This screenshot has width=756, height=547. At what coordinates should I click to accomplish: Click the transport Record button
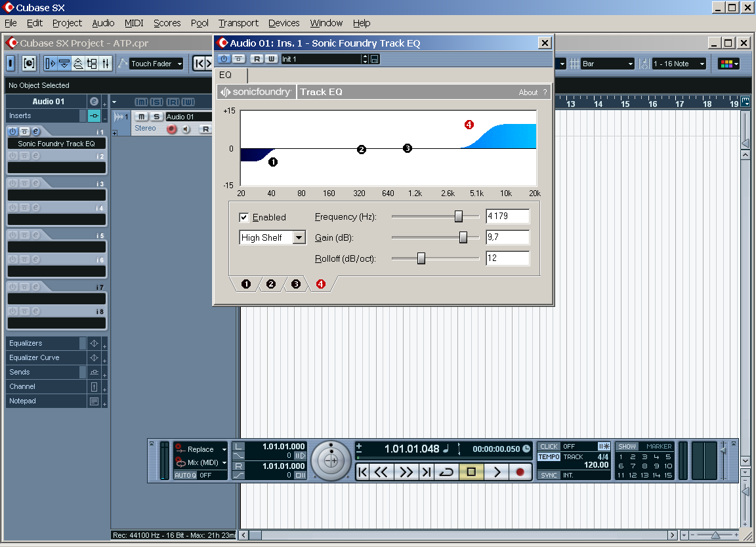tap(520, 472)
